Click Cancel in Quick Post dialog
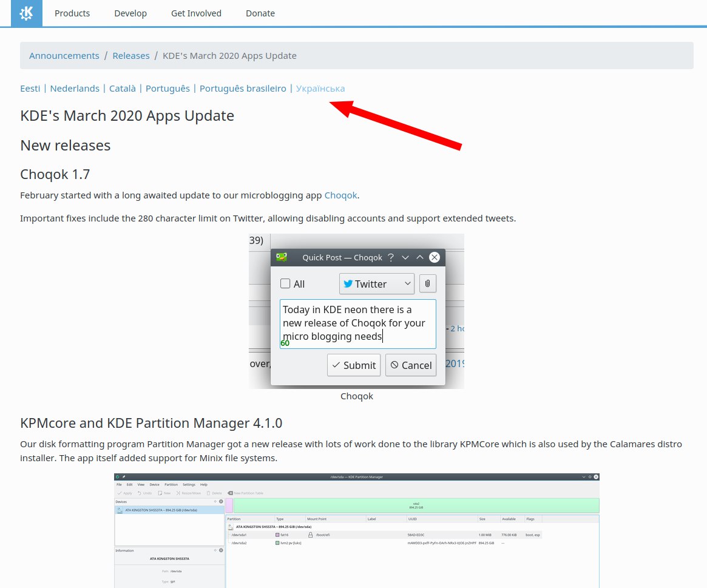The width and height of the screenshot is (707, 588). point(411,365)
